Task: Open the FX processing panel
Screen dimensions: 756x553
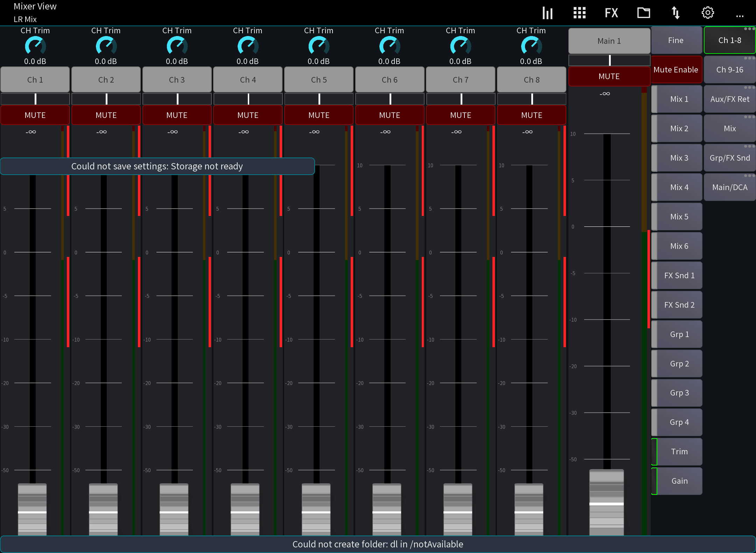Action: (611, 13)
